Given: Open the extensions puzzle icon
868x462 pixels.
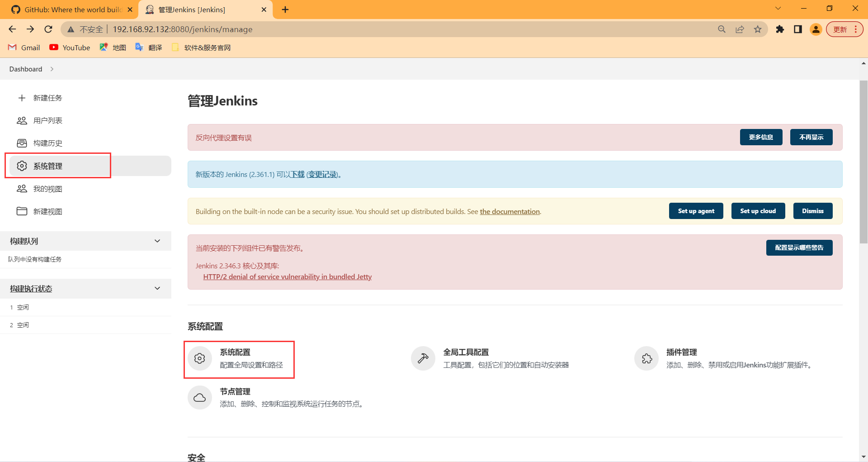Looking at the screenshot, I should (780, 29).
